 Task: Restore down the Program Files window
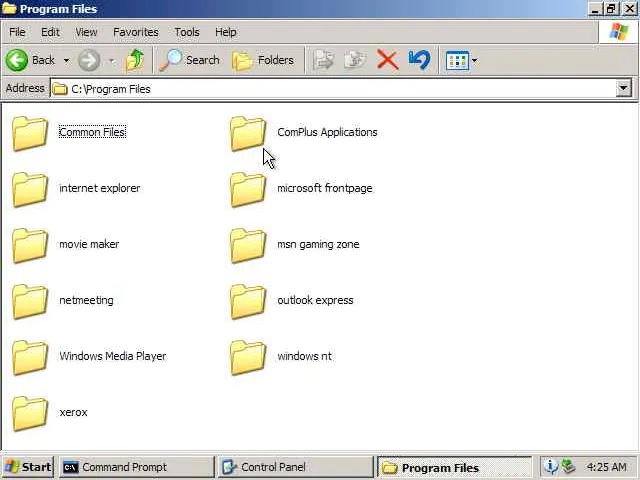point(611,9)
